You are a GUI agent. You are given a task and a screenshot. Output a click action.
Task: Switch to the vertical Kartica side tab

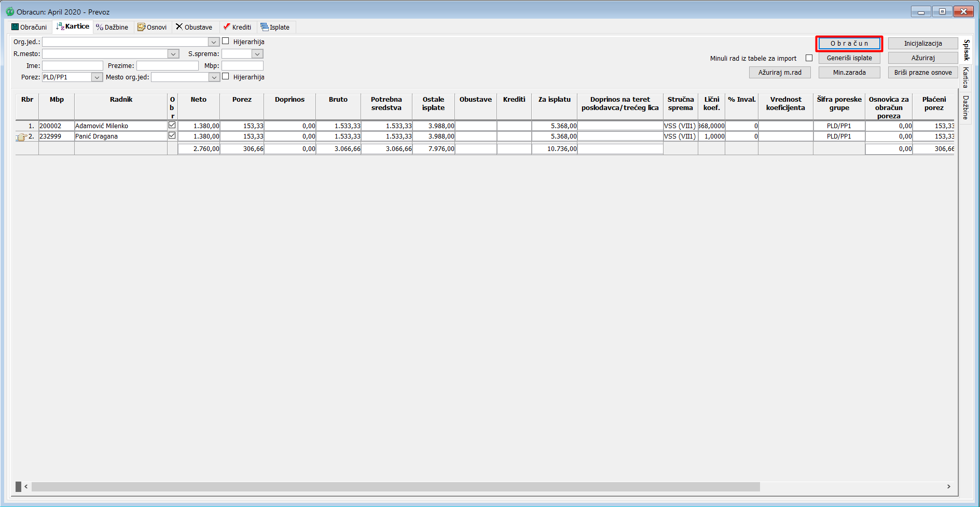[965, 77]
